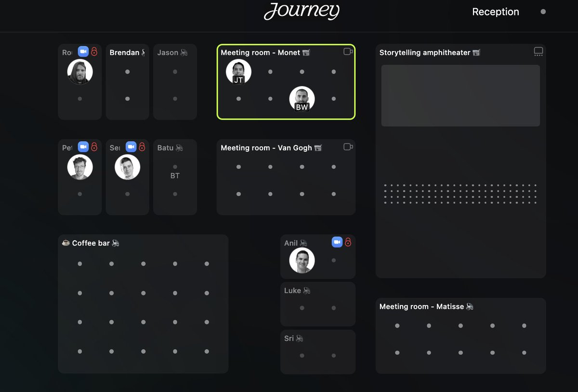Screen dimensions: 578x392
Task: Click the Luke room name
Action: pos(292,291)
